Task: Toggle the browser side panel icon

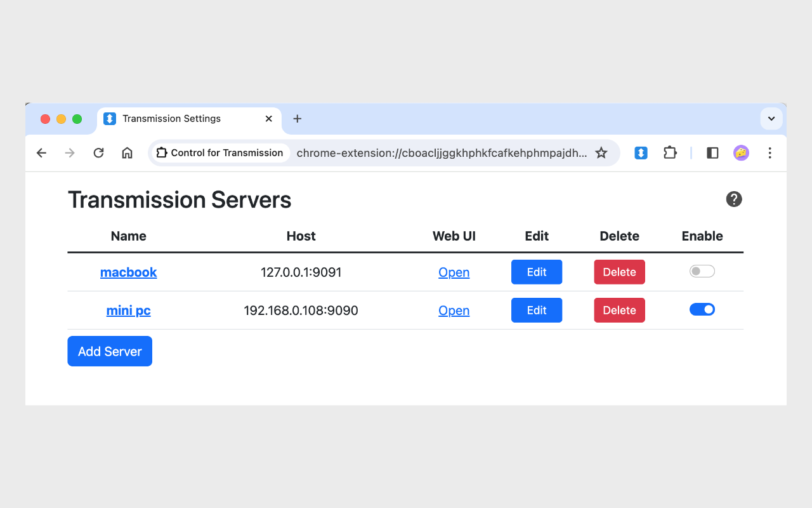Action: pos(712,153)
